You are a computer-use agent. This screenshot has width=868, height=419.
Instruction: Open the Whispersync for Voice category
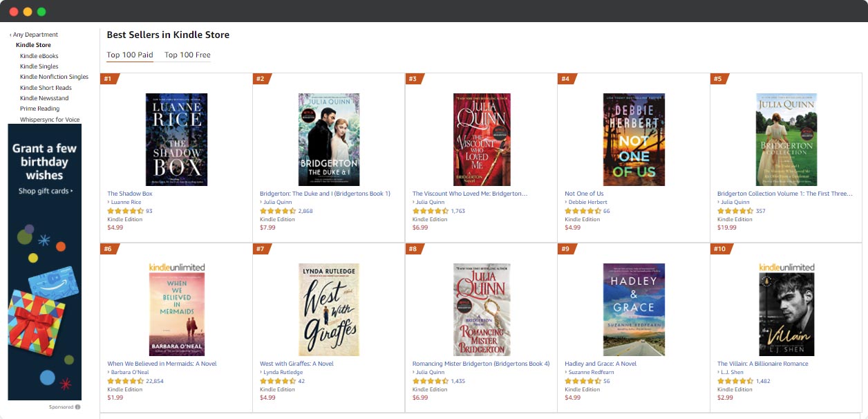[51, 119]
